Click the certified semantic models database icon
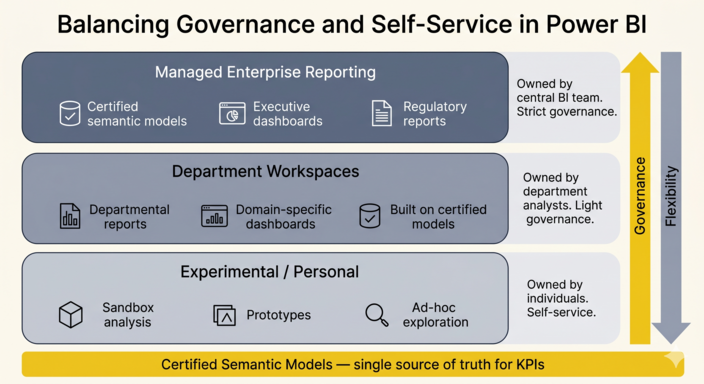Image resolution: width=704 pixels, height=384 pixels. click(70, 113)
